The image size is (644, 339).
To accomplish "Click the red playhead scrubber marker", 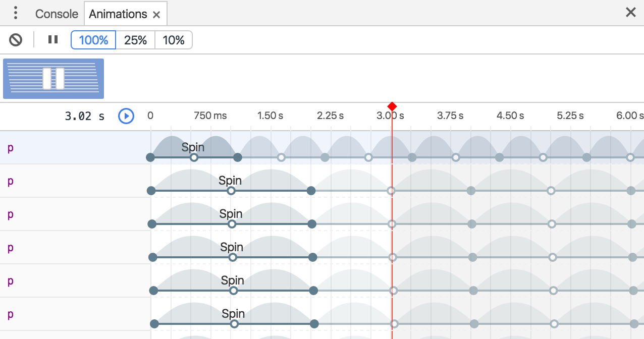I will (392, 106).
